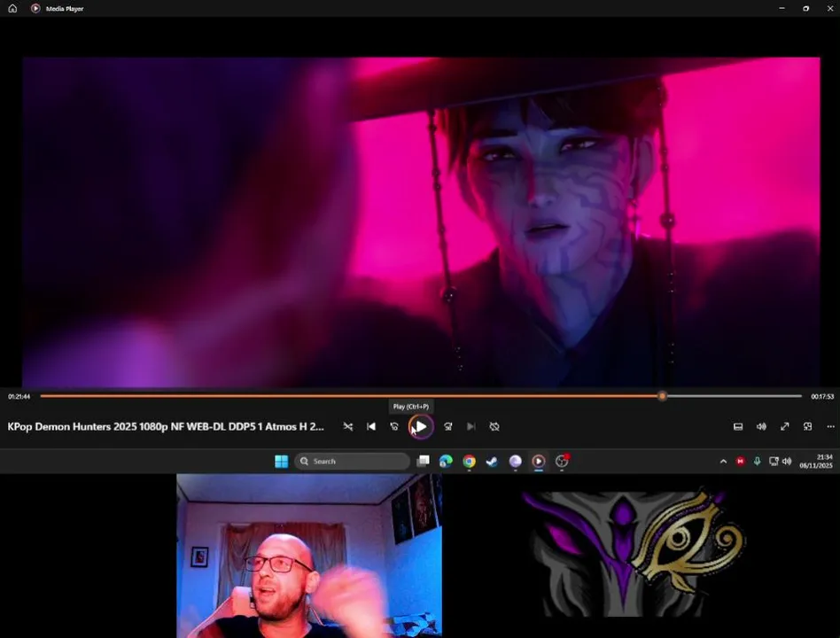Viewport: 840px width, 638px height.
Task: Open the purple sphere taskbar app
Action: click(x=516, y=462)
